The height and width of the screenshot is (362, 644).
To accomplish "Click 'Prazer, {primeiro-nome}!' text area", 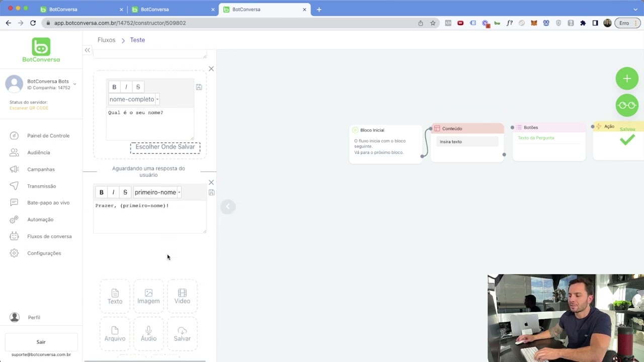I will tap(150, 216).
